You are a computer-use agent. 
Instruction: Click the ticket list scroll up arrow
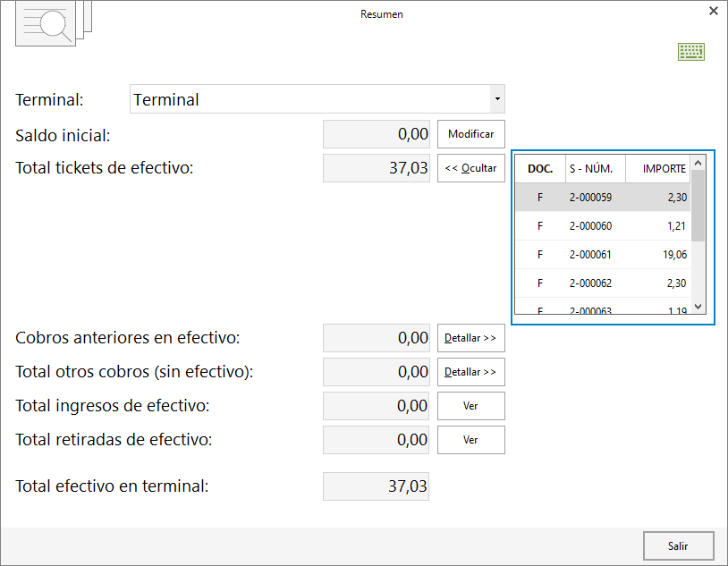[698, 163]
